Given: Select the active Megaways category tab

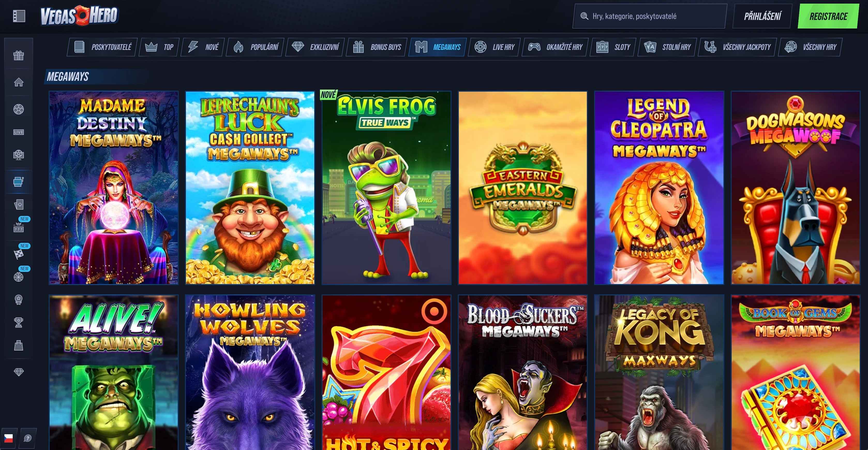Looking at the screenshot, I should (437, 47).
